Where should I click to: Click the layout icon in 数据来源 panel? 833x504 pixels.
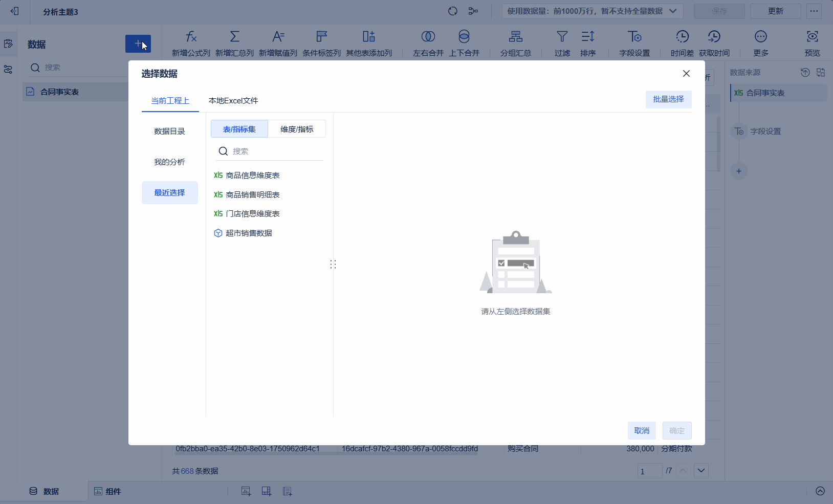point(821,73)
